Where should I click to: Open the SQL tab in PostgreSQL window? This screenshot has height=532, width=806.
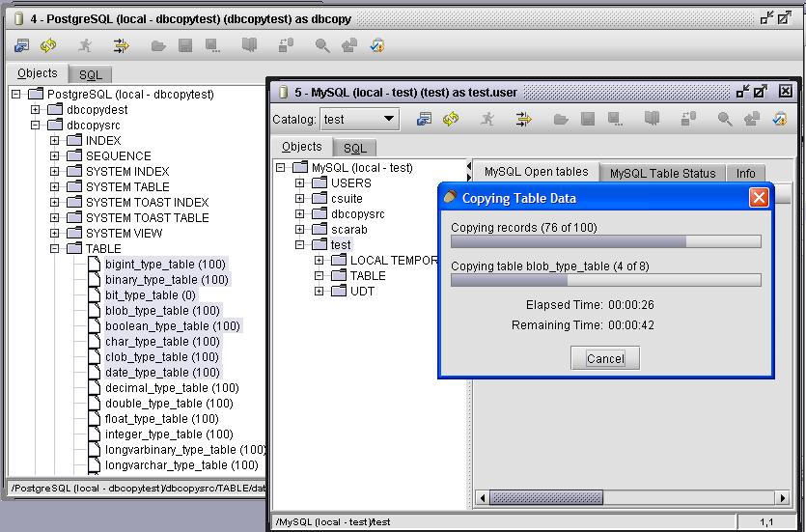click(x=90, y=74)
